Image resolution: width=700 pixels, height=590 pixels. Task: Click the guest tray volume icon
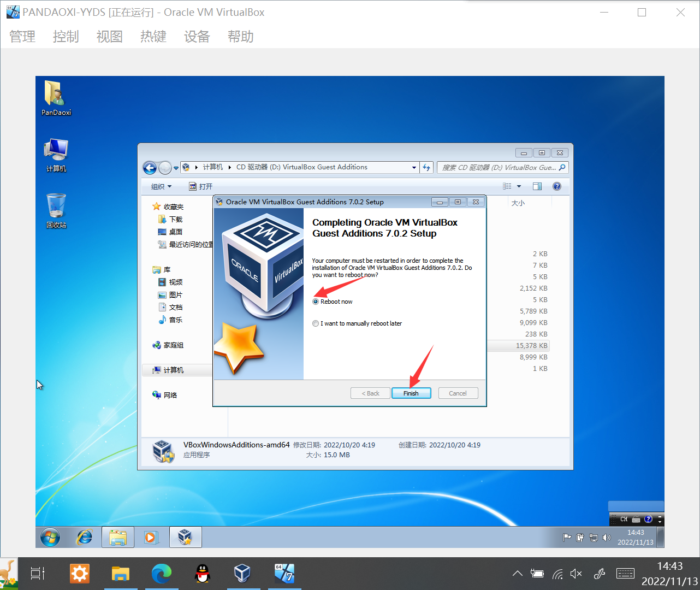[607, 538]
